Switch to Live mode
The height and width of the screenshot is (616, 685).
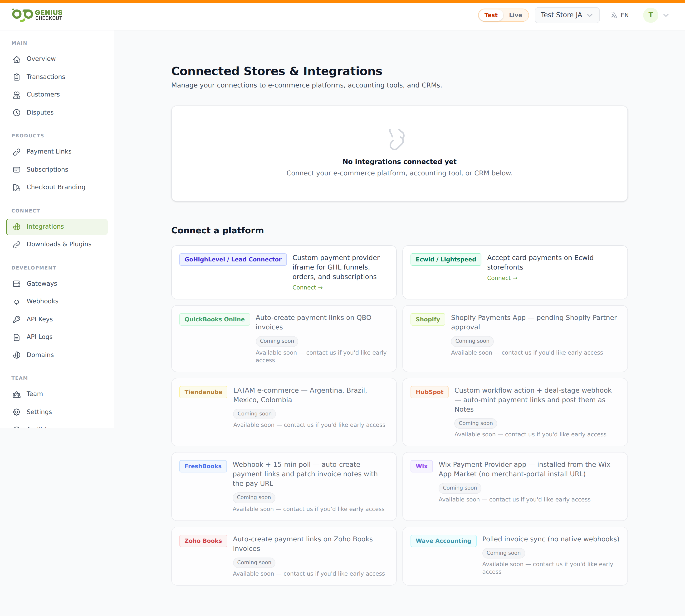point(515,15)
